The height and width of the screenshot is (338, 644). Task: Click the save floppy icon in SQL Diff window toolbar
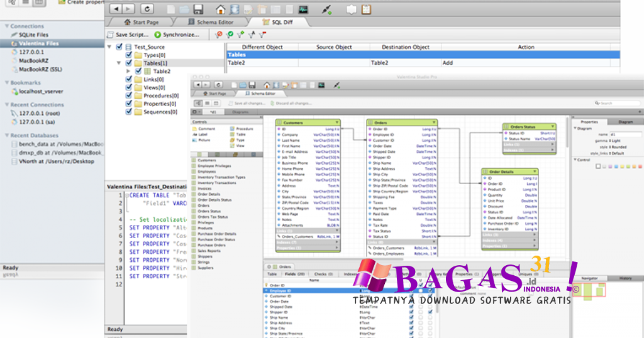pyautogui.click(x=198, y=9)
